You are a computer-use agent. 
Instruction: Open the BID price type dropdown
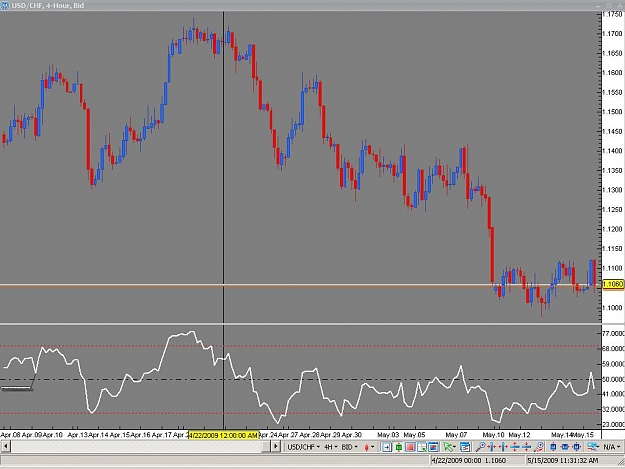pos(350,447)
